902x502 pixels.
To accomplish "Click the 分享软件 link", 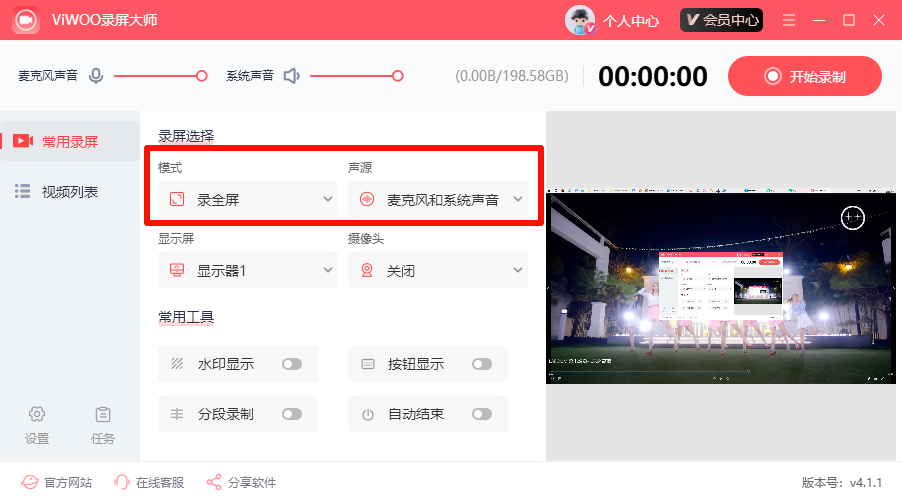I will (x=252, y=482).
